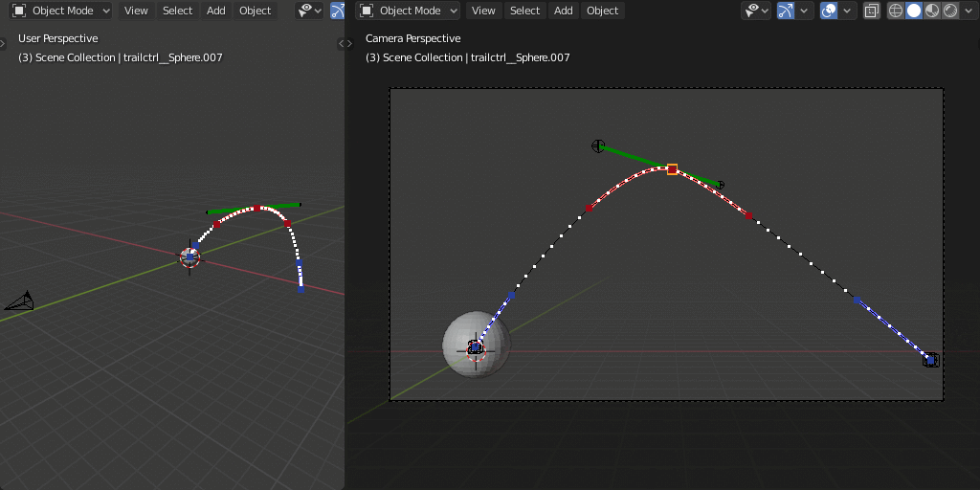Expand the gizmo options dropdown arrow
The height and width of the screenshot is (490, 980).
tap(804, 11)
